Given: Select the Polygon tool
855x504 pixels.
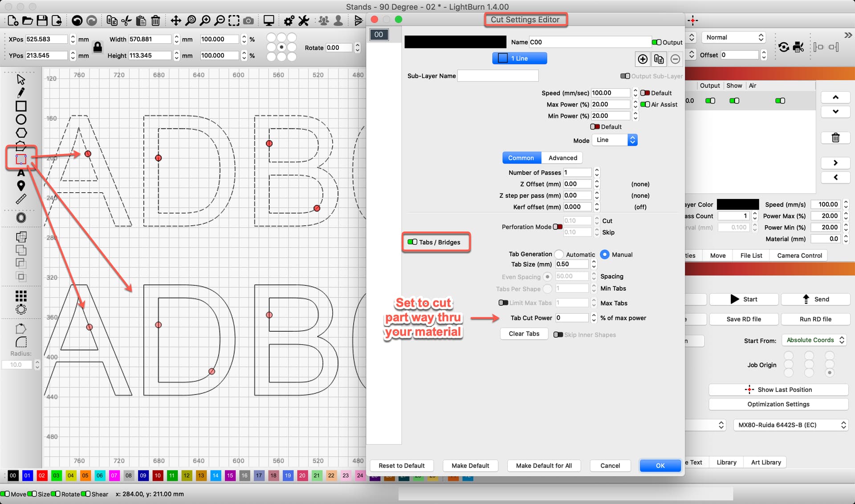Looking at the screenshot, I should click(21, 133).
